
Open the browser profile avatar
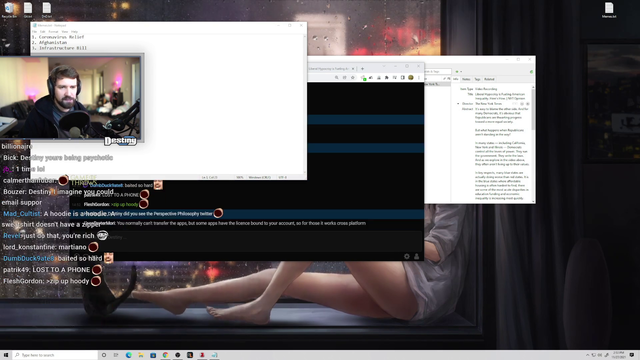(411, 78)
